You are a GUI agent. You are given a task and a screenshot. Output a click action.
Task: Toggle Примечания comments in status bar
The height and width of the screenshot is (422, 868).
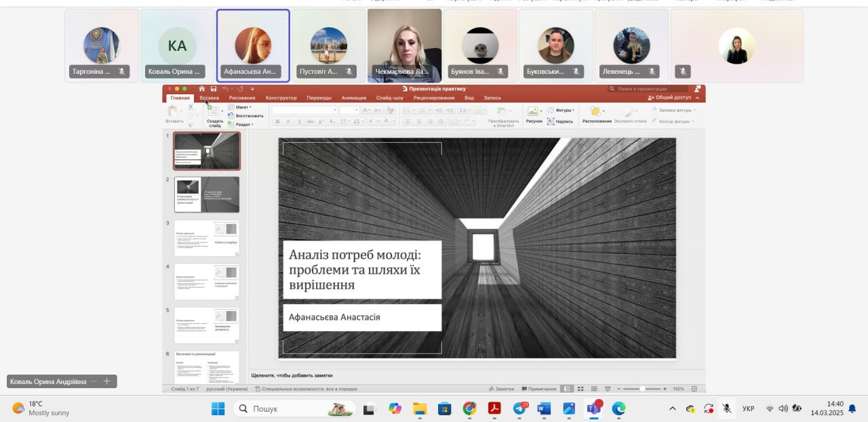click(x=538, y=389)
